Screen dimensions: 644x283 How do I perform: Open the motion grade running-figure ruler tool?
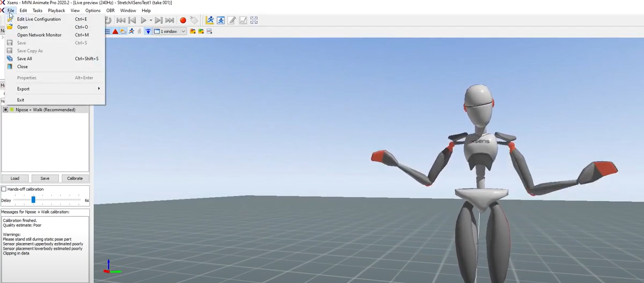(x=210, y=20)
